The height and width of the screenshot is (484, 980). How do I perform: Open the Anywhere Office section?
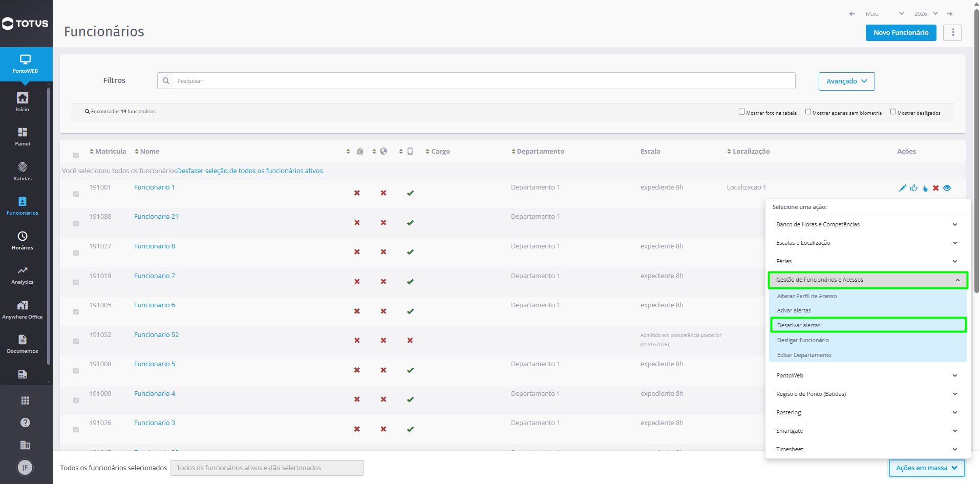tap(23, 310)
